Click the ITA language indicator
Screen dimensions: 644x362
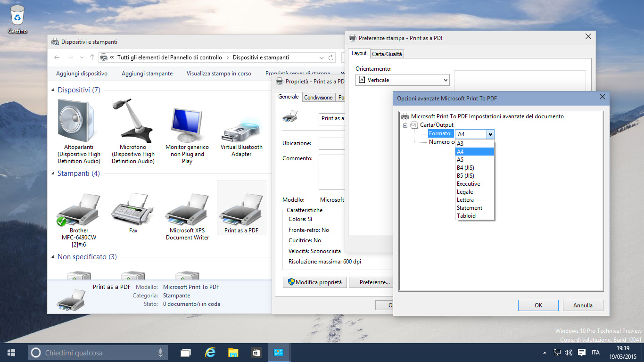pyautogui.click(x=595, y=353)
